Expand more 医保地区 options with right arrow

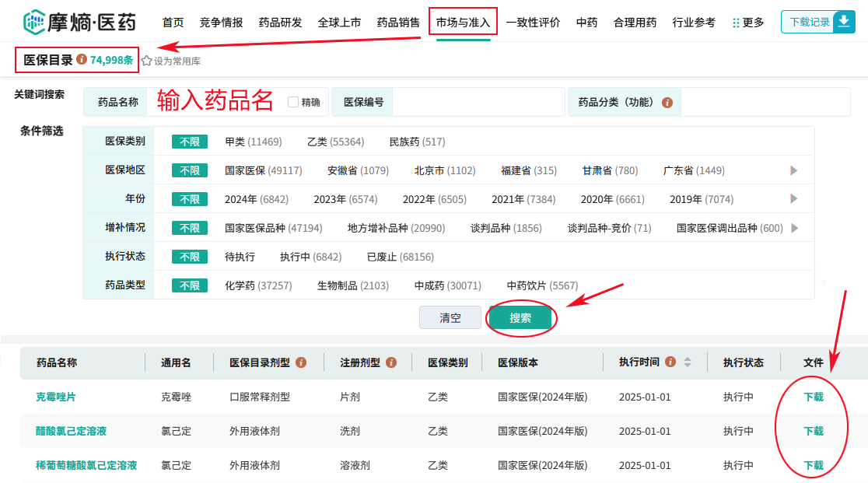tap(793, 170)
